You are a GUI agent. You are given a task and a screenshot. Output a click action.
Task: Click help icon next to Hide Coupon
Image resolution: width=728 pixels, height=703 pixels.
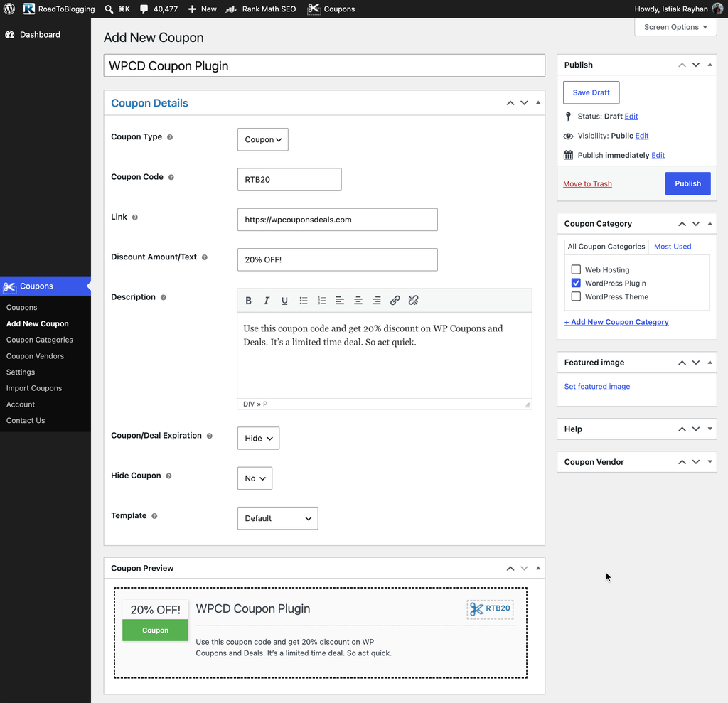(168, 476)
